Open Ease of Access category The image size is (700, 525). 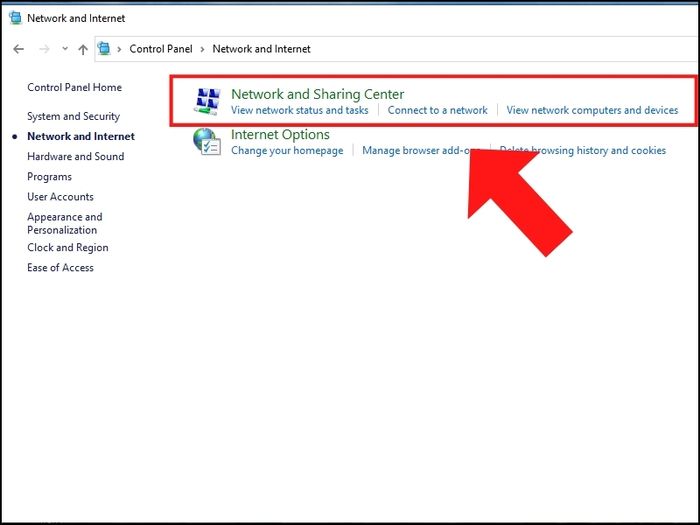click(x=60, y=267)
